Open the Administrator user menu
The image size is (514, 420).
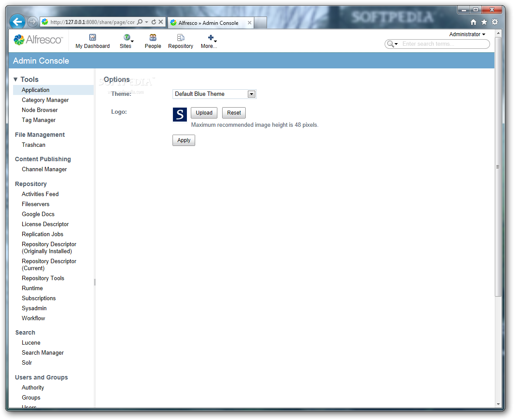(x=467, y=34)
